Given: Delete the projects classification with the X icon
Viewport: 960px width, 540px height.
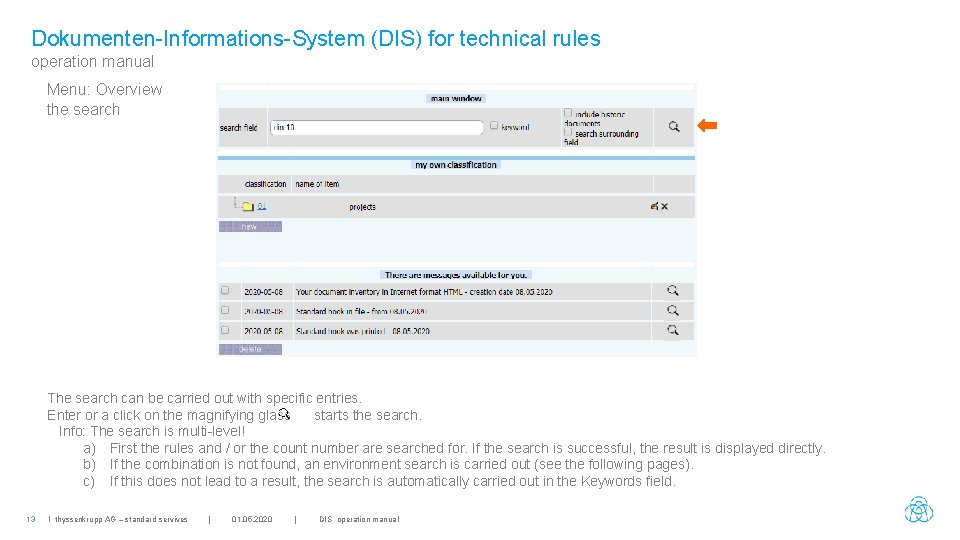Looking at the screenshot, I should (x=664, y=206).
